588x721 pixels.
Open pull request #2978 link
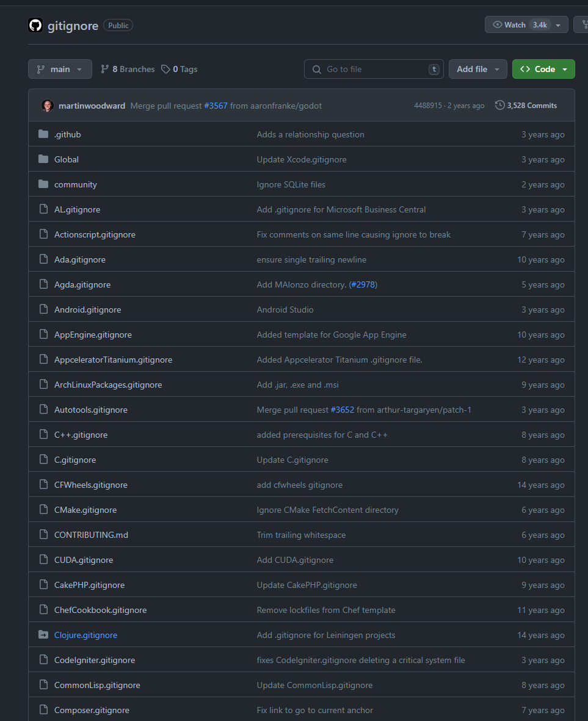coord(363,284)
